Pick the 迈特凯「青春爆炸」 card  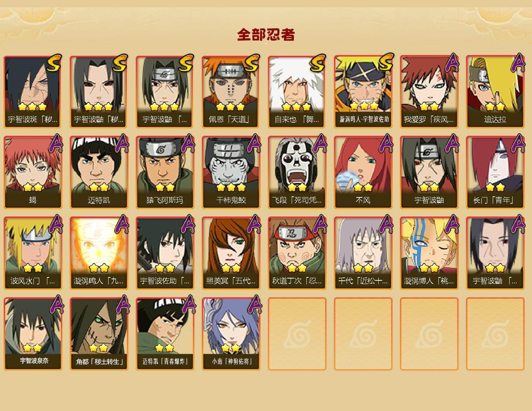click(165, 334)
